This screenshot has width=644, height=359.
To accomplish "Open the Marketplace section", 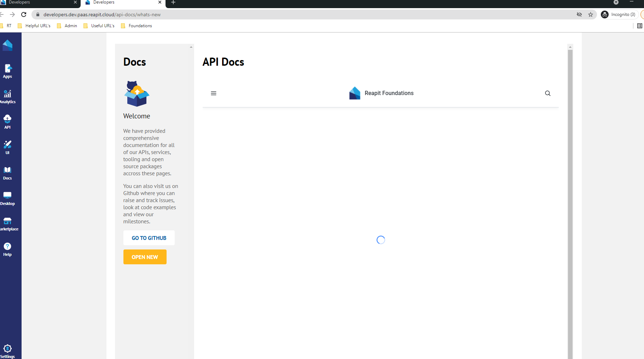I will 7,223.
